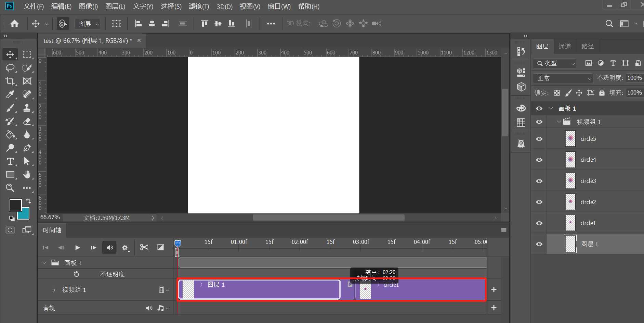The image size is (644, 323).
Task: Collapse the 画板 1 artboard in Layers panel
Action: (x=551, y=109)
